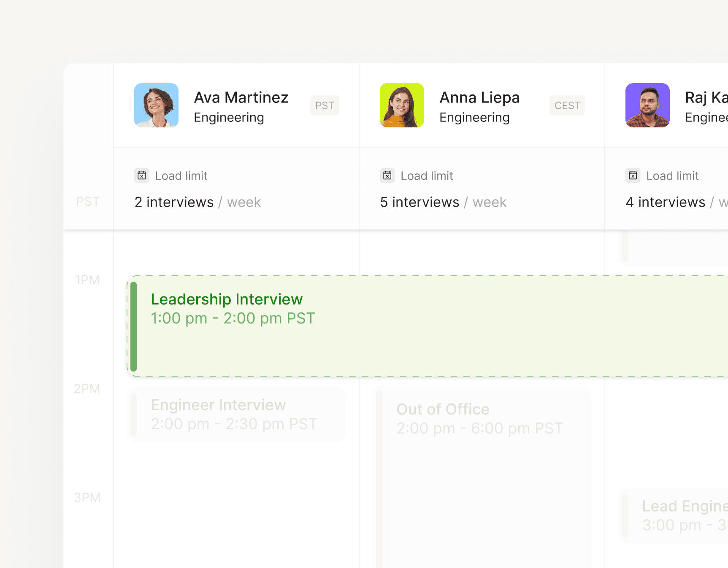The image size is (728, 568).
Task: Click the 1PM time label in the gutter
Action: coord(87,280)
